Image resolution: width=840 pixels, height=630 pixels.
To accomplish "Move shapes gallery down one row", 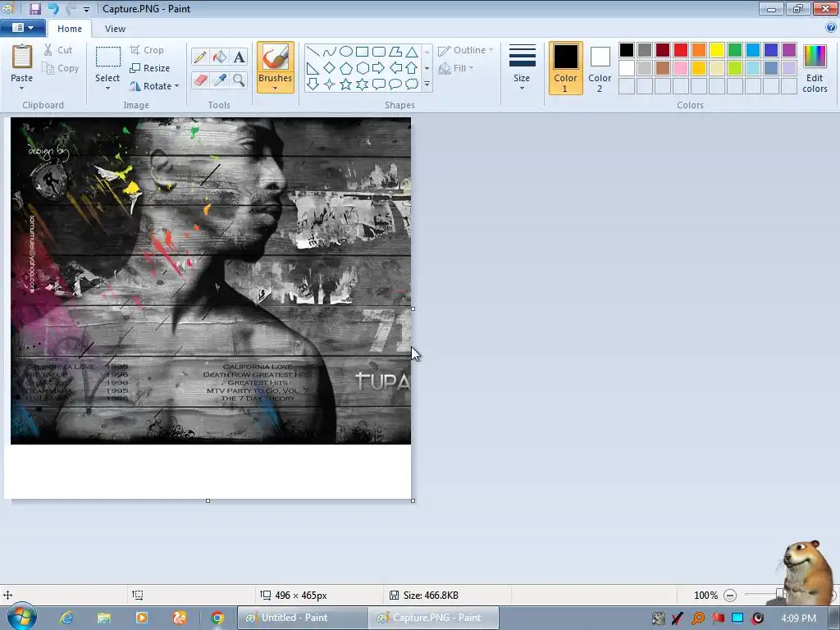I will pyautogui.click(x=427, y=68).
